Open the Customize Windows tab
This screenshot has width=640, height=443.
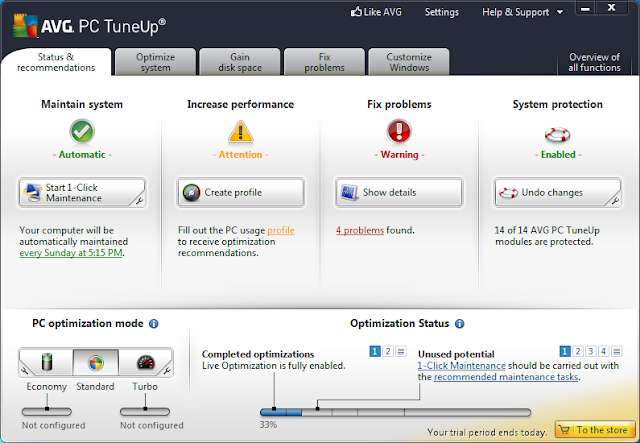(409, 62)
